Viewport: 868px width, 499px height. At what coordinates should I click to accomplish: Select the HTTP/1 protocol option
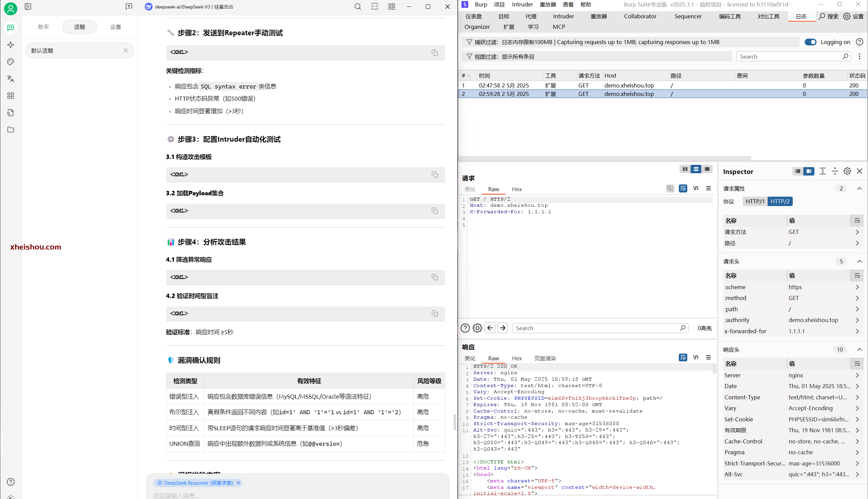[x=755, y=201]
